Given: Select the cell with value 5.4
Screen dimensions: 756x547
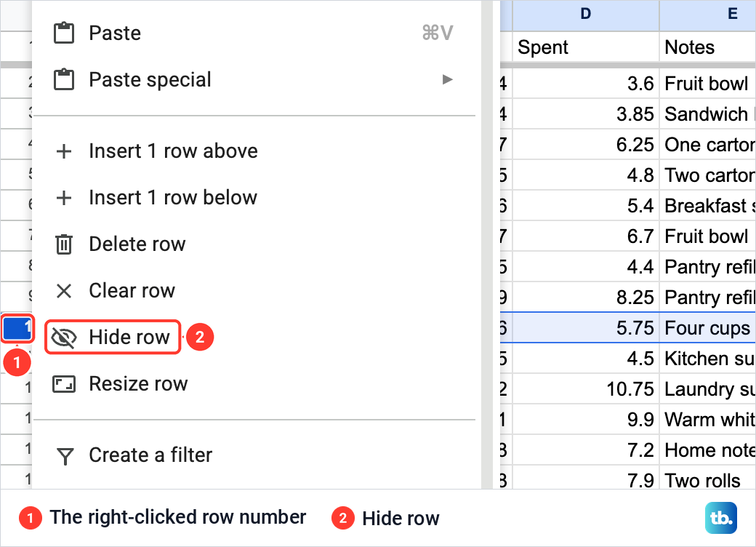Looking at the screenshot, I should 585,205.
